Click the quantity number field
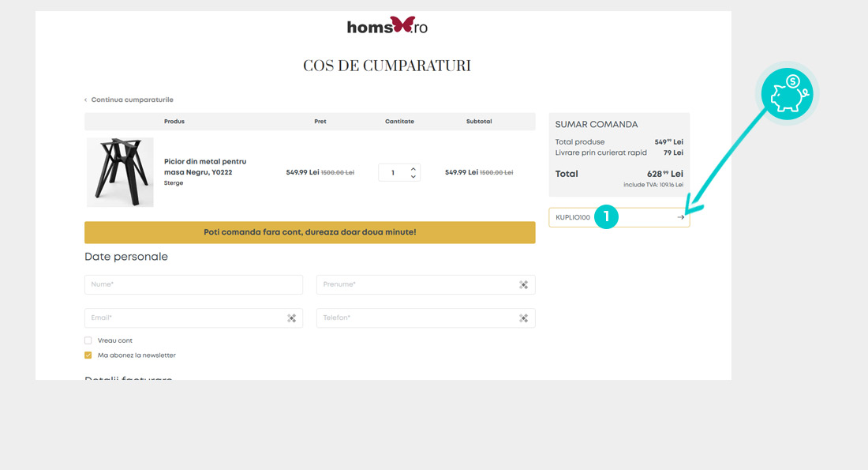The height and width of the screenshot is (470, 868). pos(393,172)
